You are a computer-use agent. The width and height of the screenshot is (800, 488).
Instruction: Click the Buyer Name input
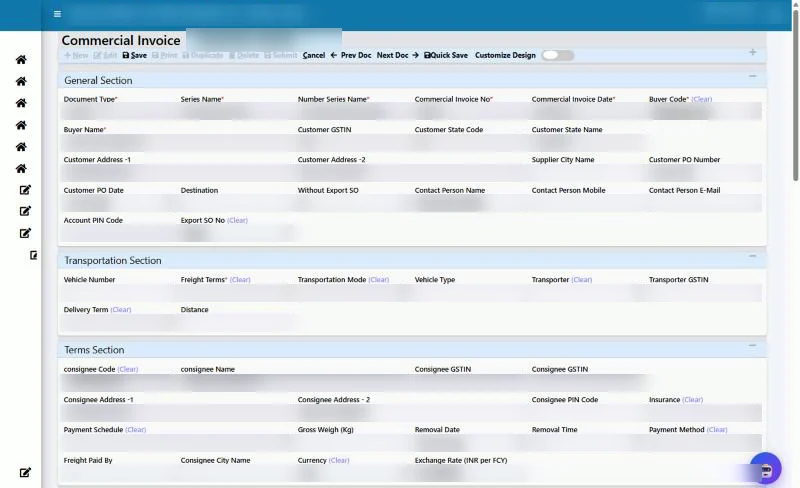pyautogui.click(x=178, y=142)
